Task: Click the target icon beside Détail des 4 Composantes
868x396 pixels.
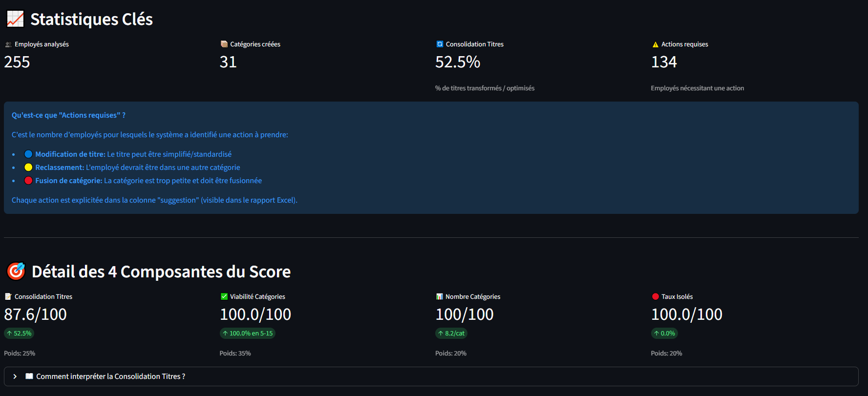Action: 16,271
